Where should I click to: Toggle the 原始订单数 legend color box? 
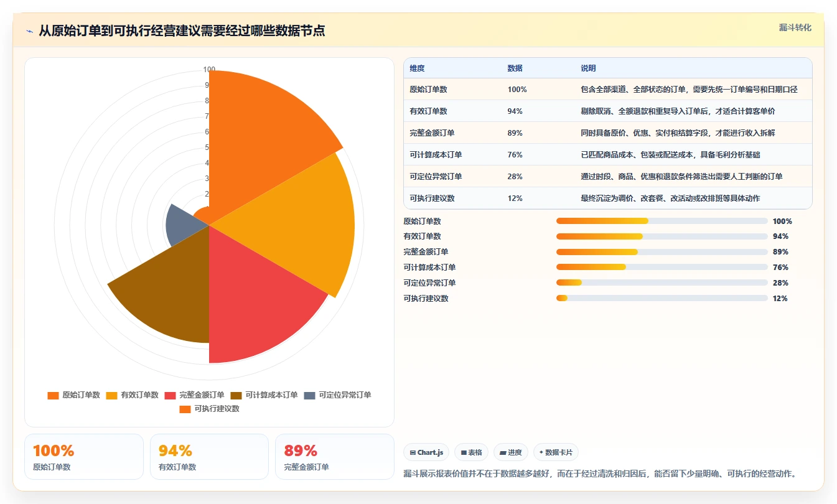pos(53,395)
